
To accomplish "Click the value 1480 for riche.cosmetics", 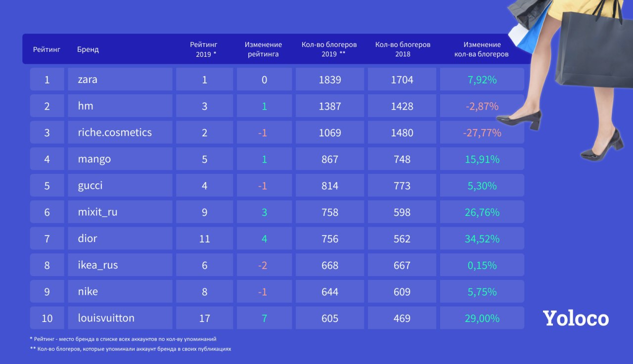I will pos(402,132).
